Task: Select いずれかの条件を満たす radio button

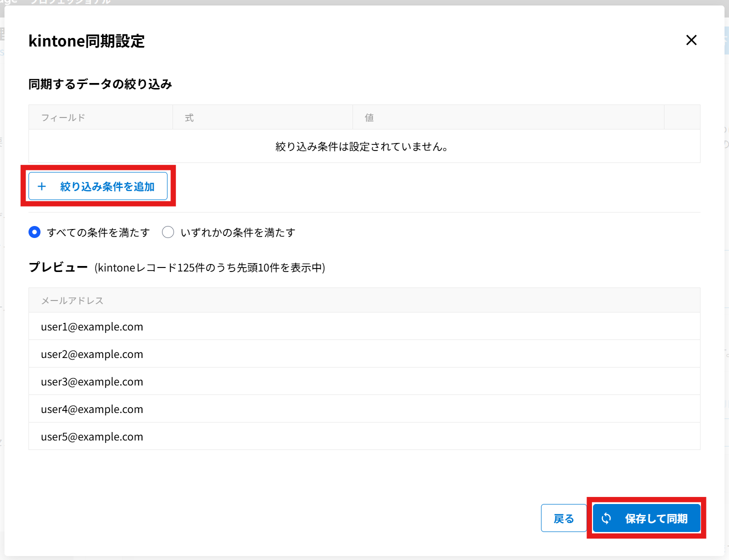Action: point(168,232)
